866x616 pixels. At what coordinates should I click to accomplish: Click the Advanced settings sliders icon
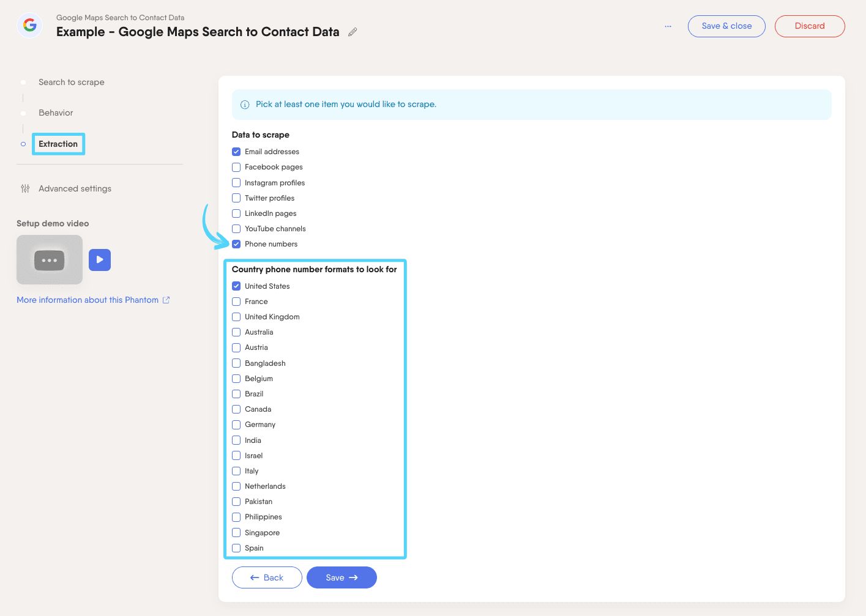coord(25,188)
